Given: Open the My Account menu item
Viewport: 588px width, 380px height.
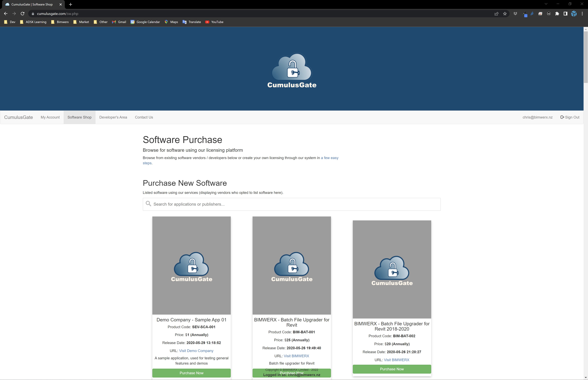Looking at the screenshot, I should [50, 117].
